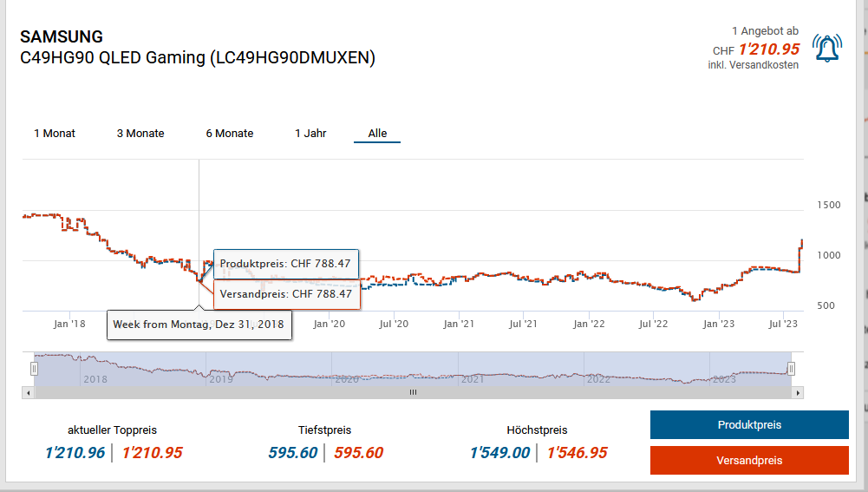Click the navigator scrollbar grip

click(413, 392)
